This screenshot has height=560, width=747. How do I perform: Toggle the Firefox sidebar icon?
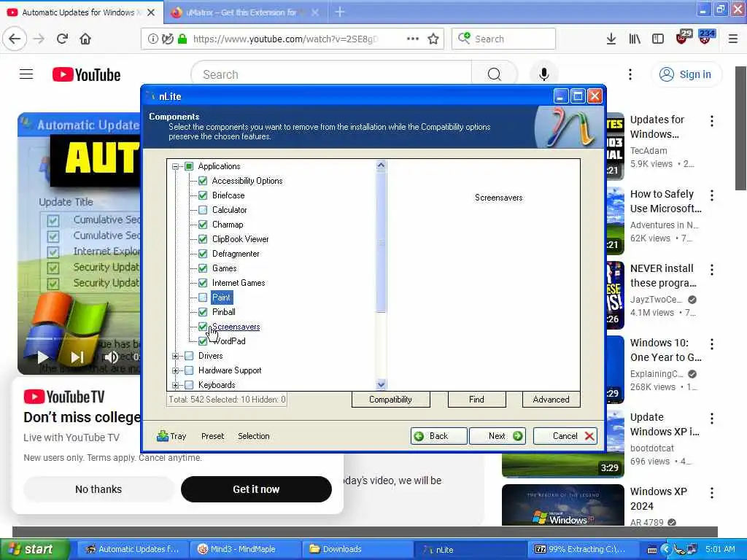(658, 39)
